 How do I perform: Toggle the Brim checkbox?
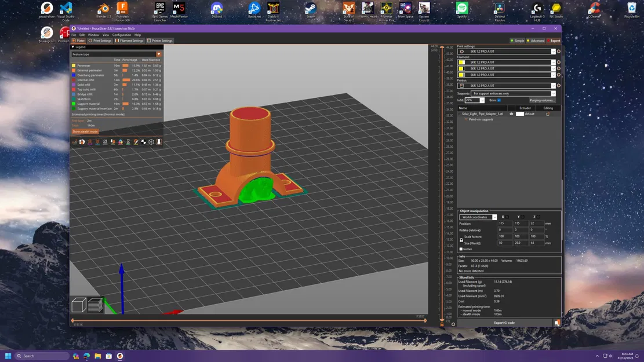(499, 100)
